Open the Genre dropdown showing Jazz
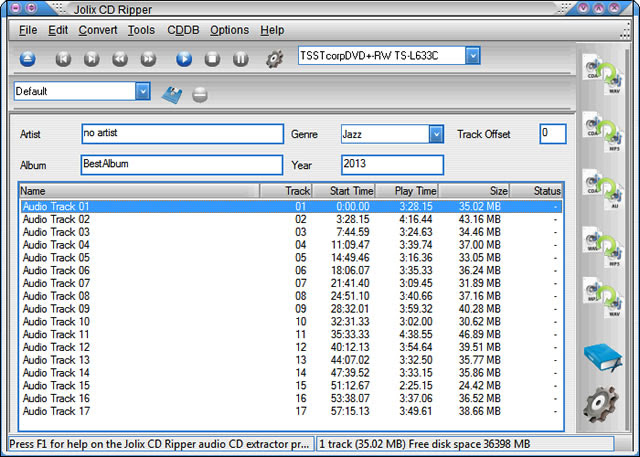 [x=436, y=134]
